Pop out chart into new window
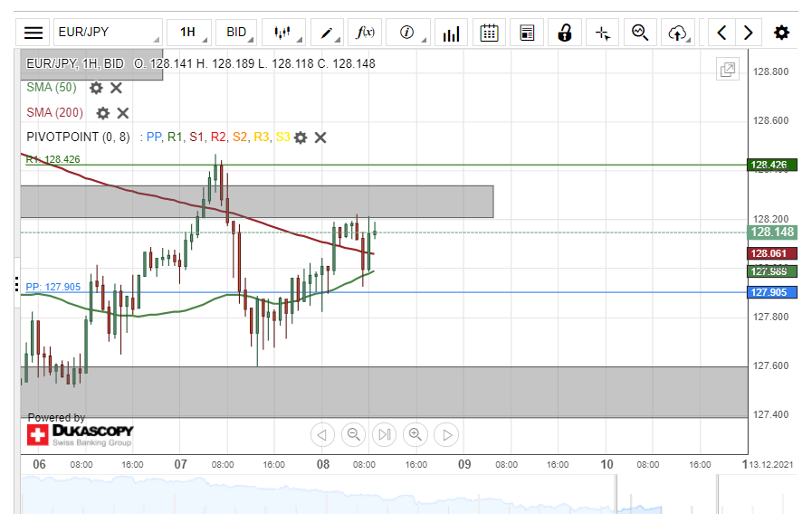This screenshot has height=531, width=812. click(x=727, y=70)
